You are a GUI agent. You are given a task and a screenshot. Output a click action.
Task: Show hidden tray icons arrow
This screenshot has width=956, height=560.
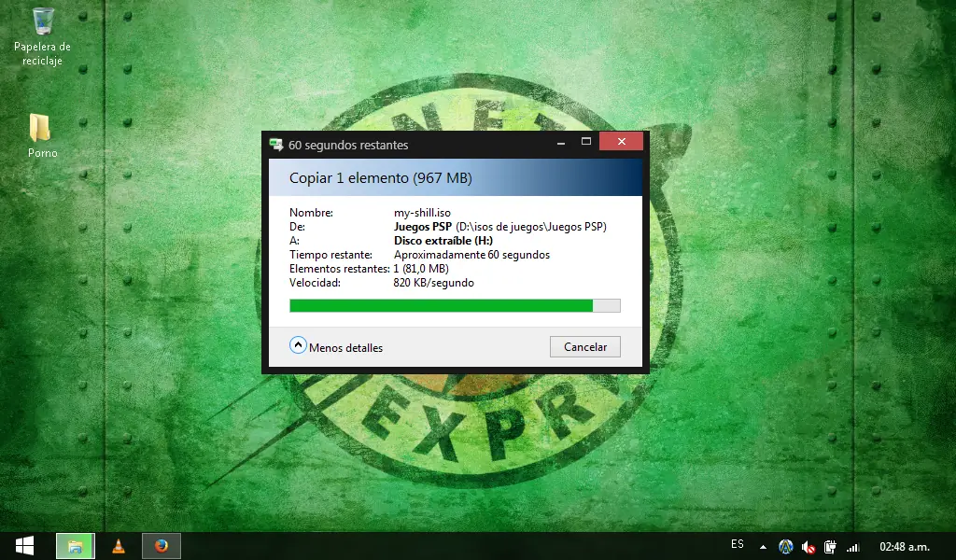pos(763,547)
